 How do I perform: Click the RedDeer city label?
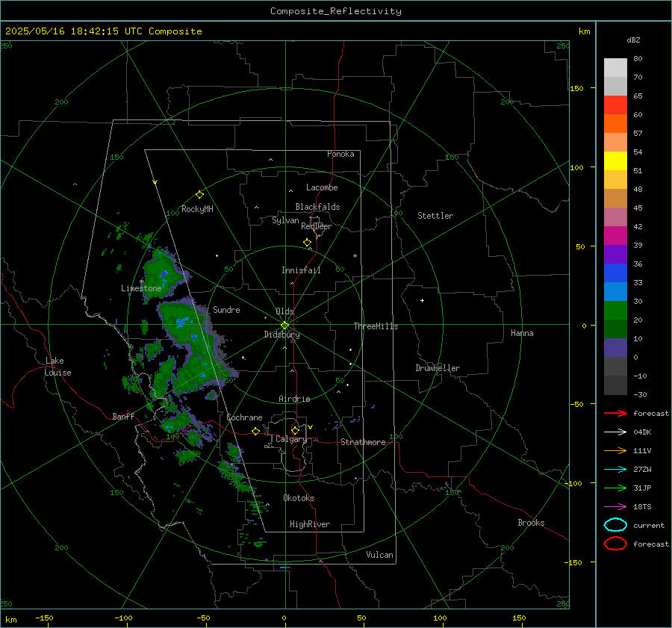[317, 226]
